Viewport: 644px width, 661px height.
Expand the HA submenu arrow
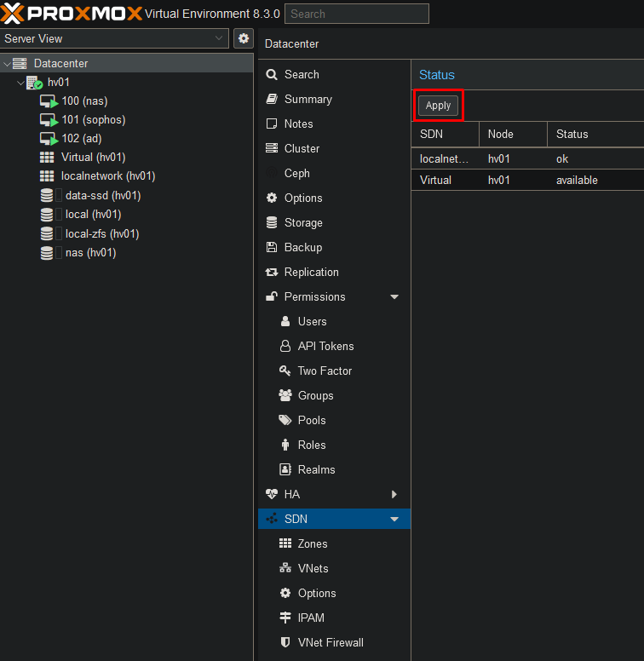click(x=394, y=495)
